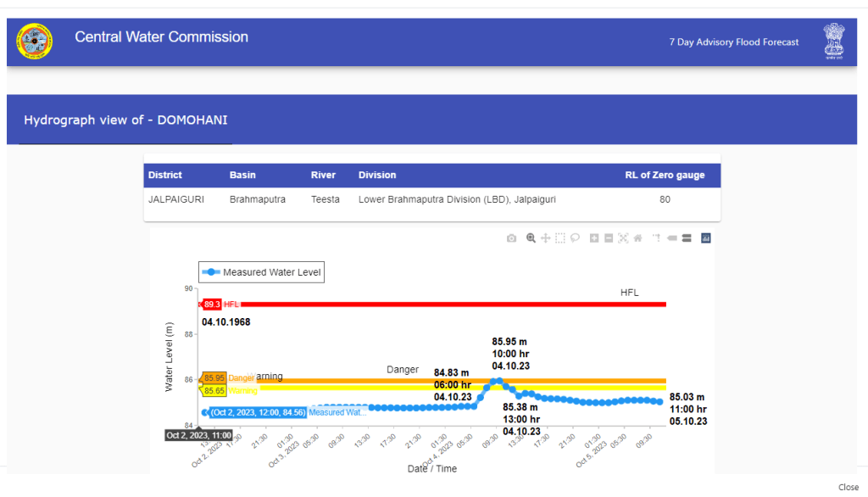Viewport: 868px width, 497px height.
Task: Choose the Box Select tool
Action: pyautogui.click(x=560, y=238)
